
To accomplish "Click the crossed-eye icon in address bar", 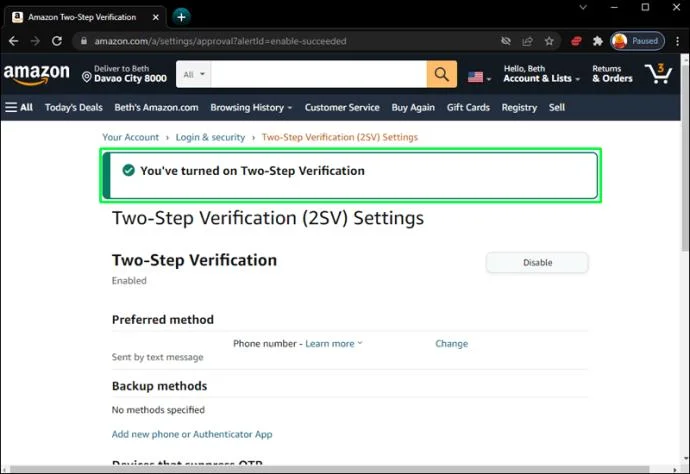I will pos(506,41).
